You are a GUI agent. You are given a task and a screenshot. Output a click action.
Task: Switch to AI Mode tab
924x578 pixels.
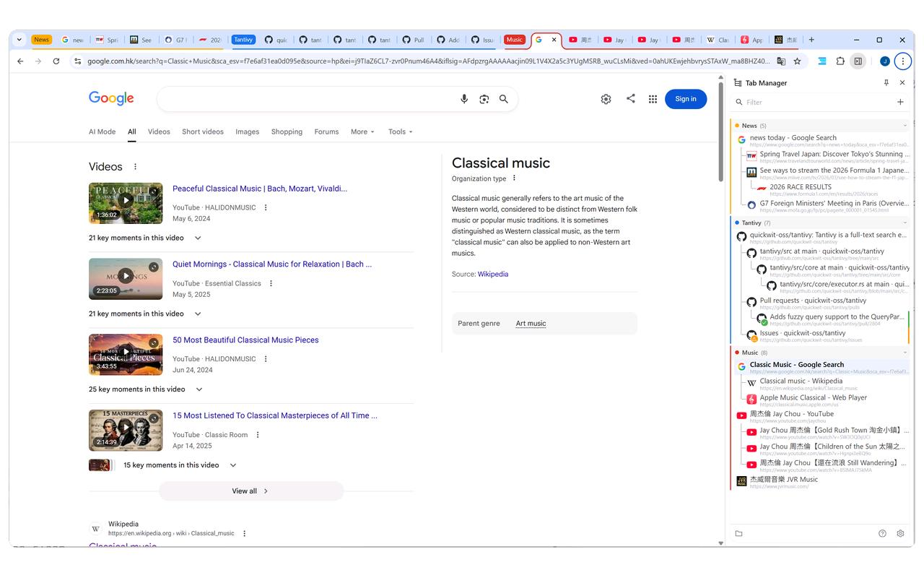pos(102,131)
